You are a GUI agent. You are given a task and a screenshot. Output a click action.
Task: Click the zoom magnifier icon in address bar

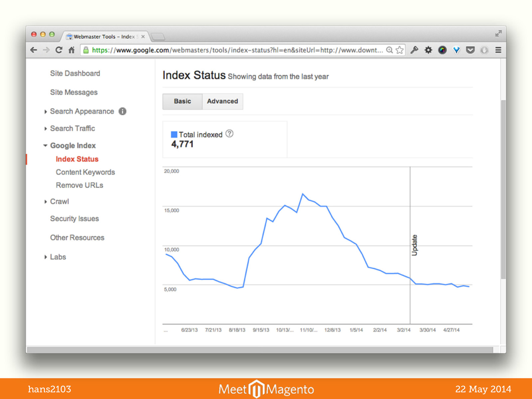click(x=389, y=50)
